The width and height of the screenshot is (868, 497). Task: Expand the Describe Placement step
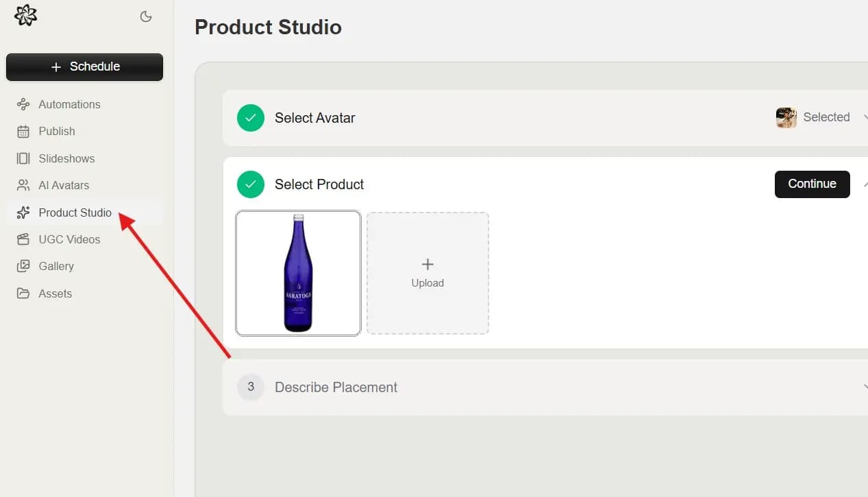coord(336,387)
